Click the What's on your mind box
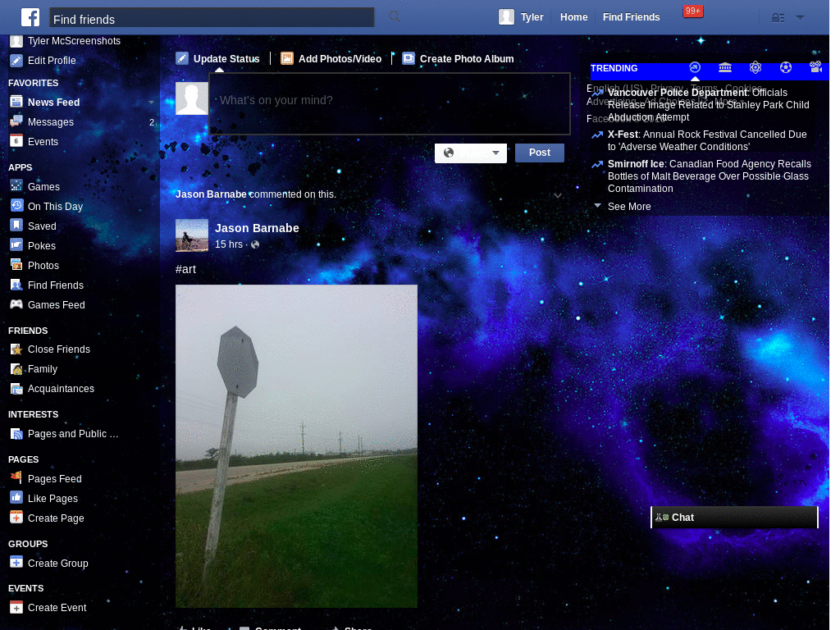840x630 pixels. tap(390, 103)
